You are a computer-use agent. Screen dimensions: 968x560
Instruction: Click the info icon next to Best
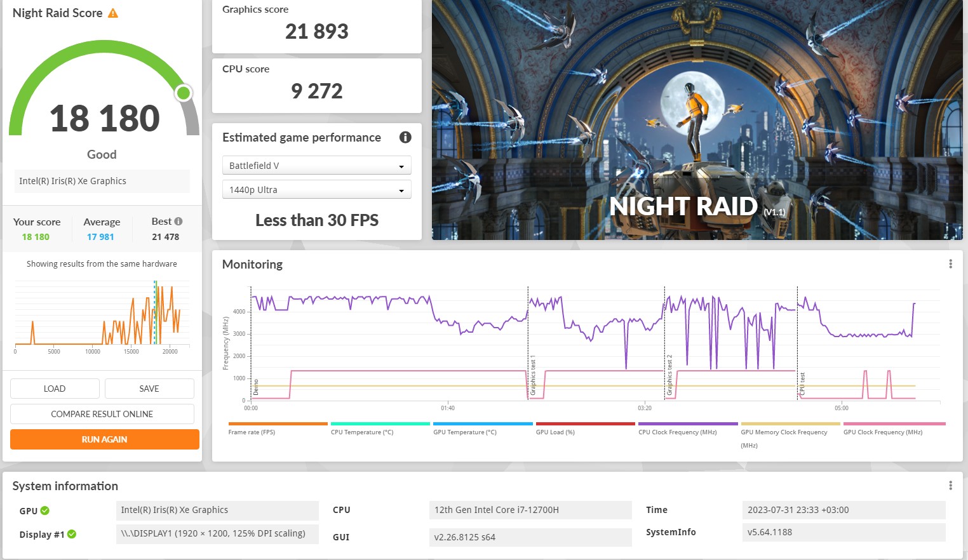(178, 222)
